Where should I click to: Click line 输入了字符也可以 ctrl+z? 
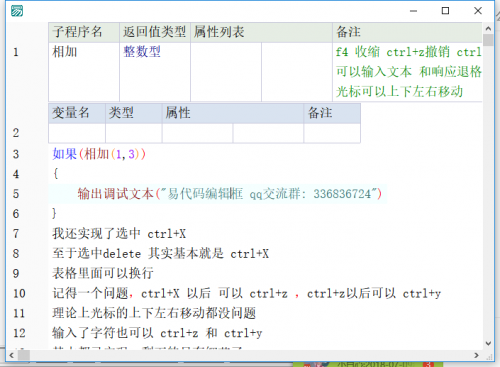[x=157, y=333]
